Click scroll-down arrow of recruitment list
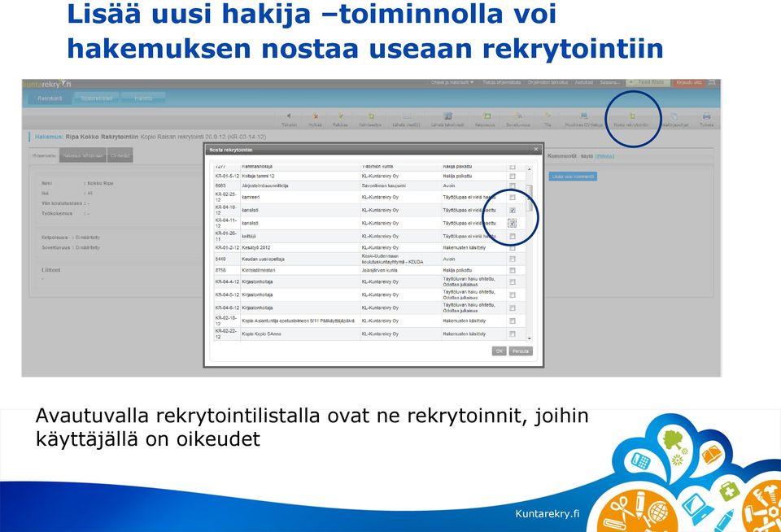This screenshot has width=781, height=532. [529, 338]
